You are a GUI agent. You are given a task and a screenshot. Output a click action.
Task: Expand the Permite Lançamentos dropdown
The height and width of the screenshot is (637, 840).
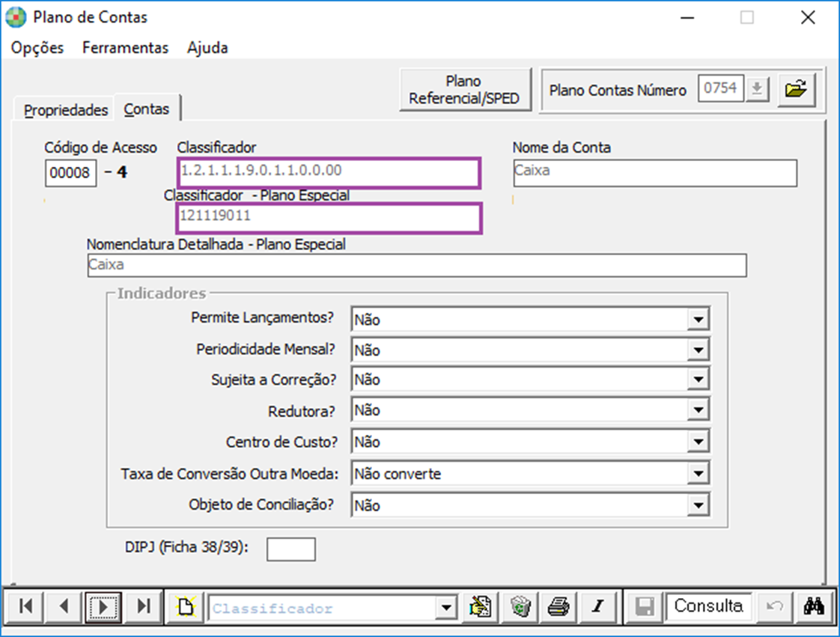point(698,320)
